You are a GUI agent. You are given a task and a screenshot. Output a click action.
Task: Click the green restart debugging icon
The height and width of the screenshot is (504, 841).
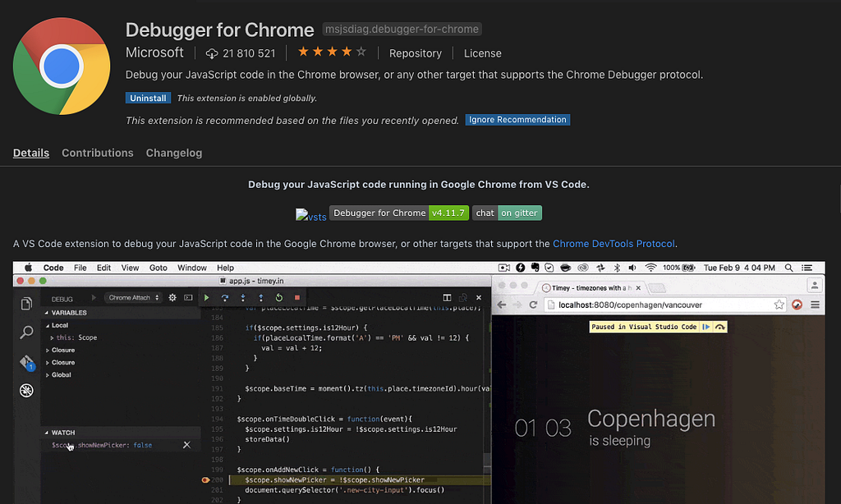[x=279, y=298]
